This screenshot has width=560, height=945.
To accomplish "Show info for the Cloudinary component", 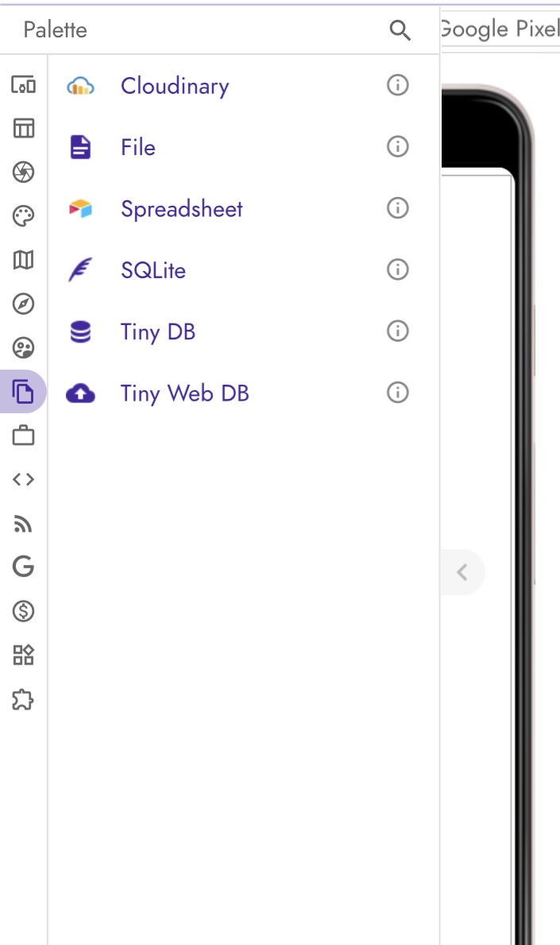I will [x=397, y=85].
